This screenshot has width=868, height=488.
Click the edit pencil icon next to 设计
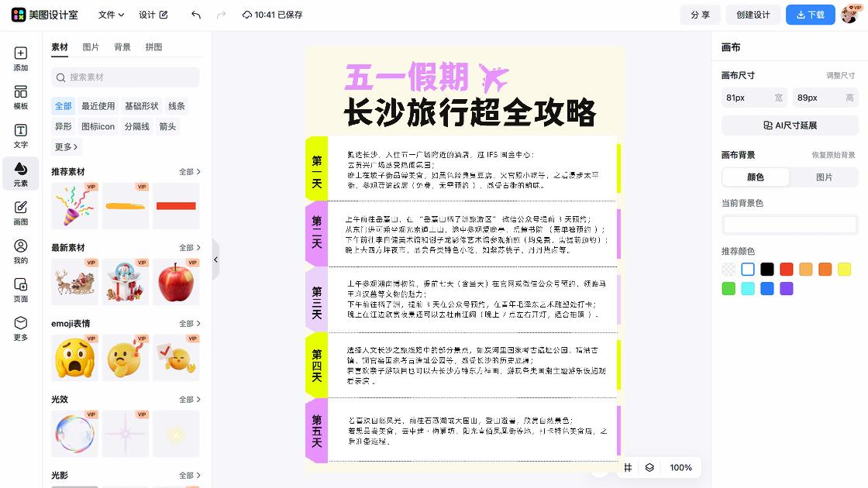pos(164,15)
